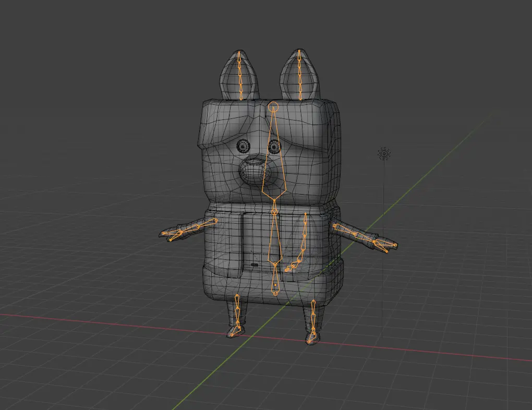Select the bone inside the right ear
This screenshot has height=410, width=532.
tap(300, 76)
